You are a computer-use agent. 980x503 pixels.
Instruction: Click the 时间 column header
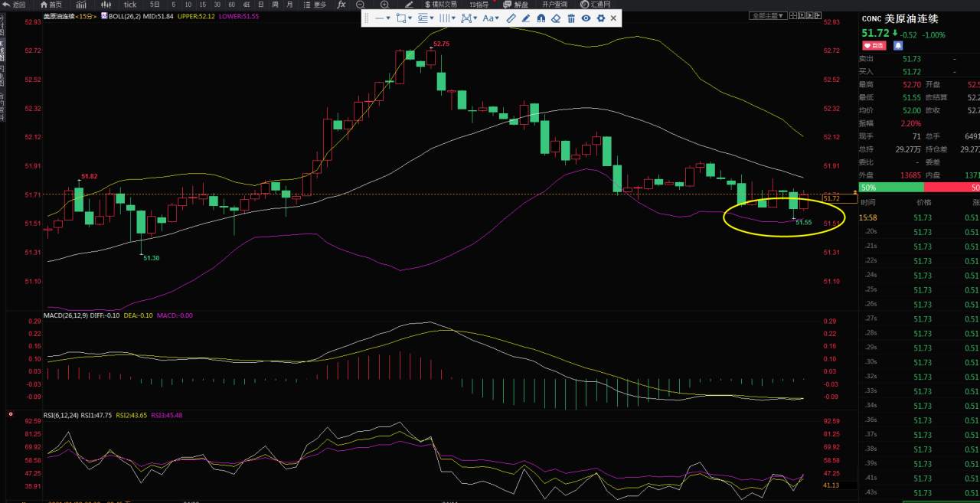[x=867, y=203]
